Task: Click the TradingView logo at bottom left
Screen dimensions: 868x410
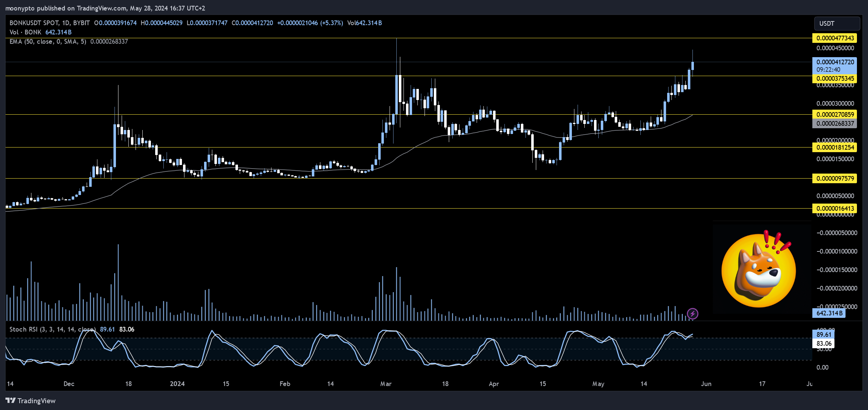Action: (31, 401)
